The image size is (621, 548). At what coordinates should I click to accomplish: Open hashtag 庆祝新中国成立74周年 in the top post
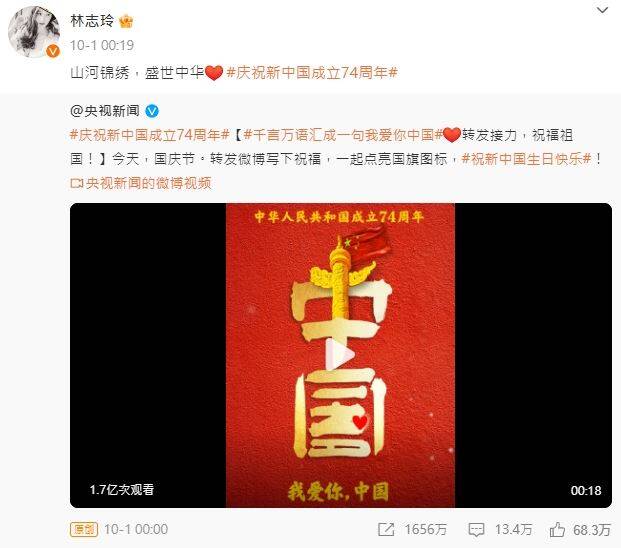pos(312,73)
